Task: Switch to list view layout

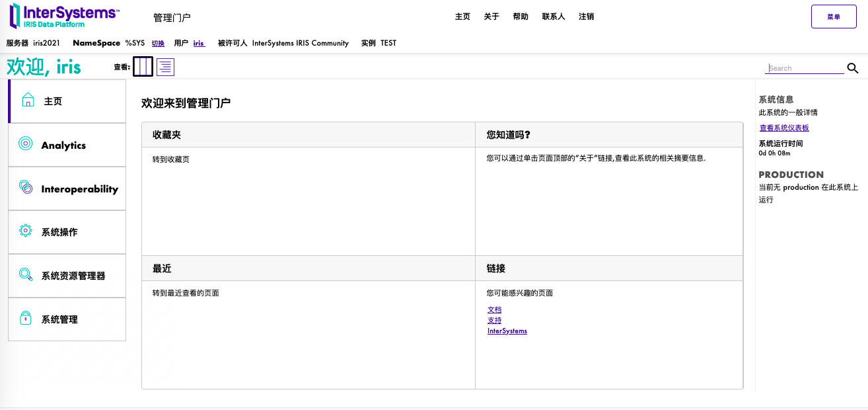Action: pyautogui.click(x=165, y=66)
